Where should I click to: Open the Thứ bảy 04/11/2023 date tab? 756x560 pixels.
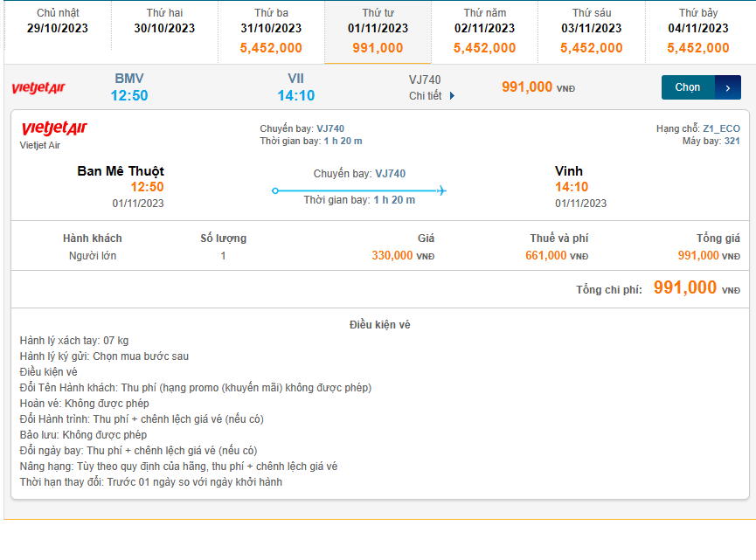pos(698,31)
